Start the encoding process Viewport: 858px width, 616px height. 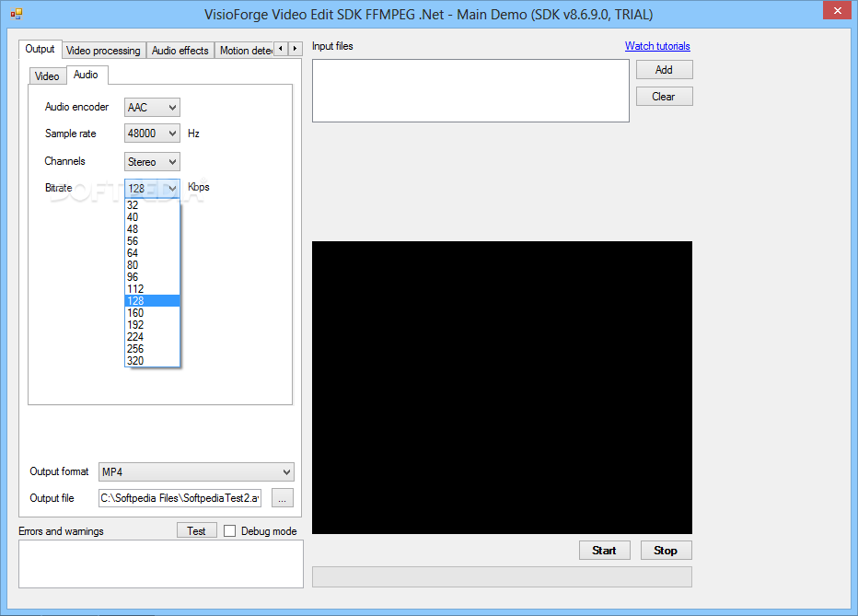click(605, 551)
